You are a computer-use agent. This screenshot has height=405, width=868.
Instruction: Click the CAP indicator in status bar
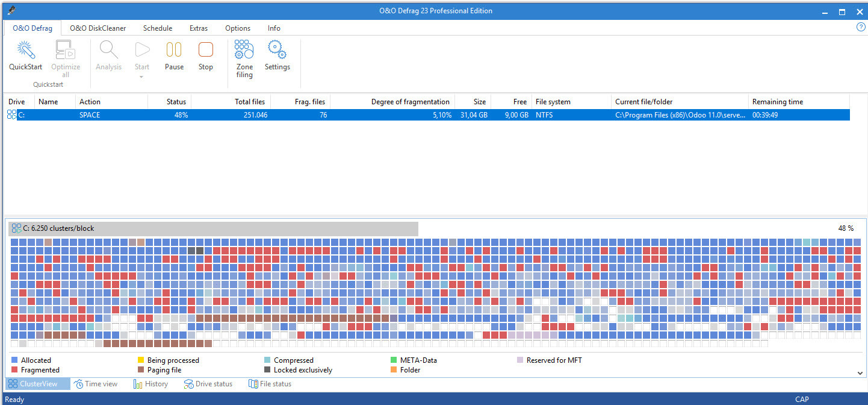(802, 399)
